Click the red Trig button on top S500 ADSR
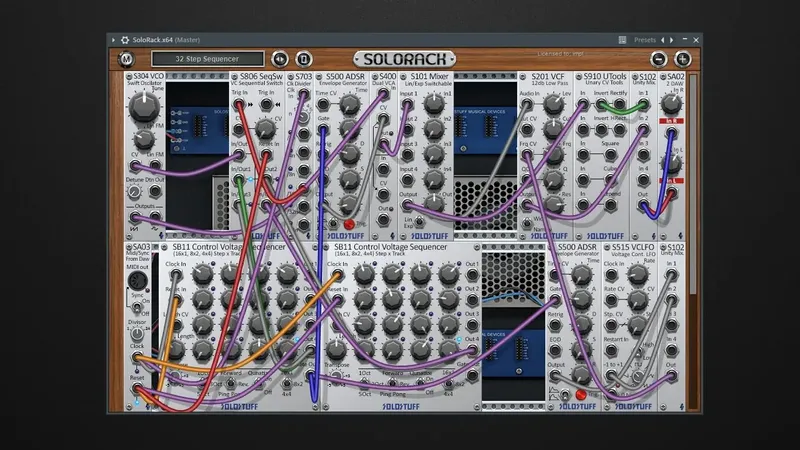800x450 pixels. tap(349, 224)
